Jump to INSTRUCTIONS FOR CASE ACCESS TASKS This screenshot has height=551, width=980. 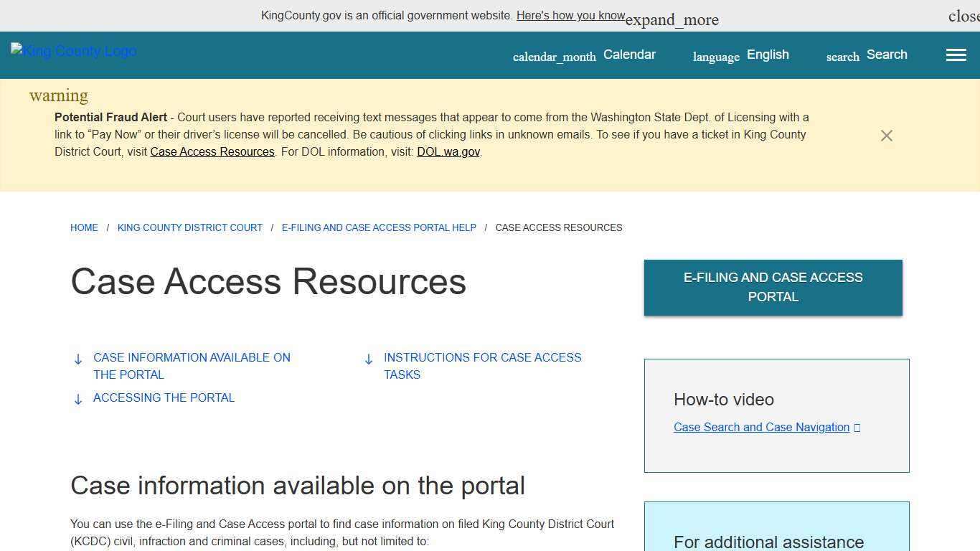[x=482, y=366]
